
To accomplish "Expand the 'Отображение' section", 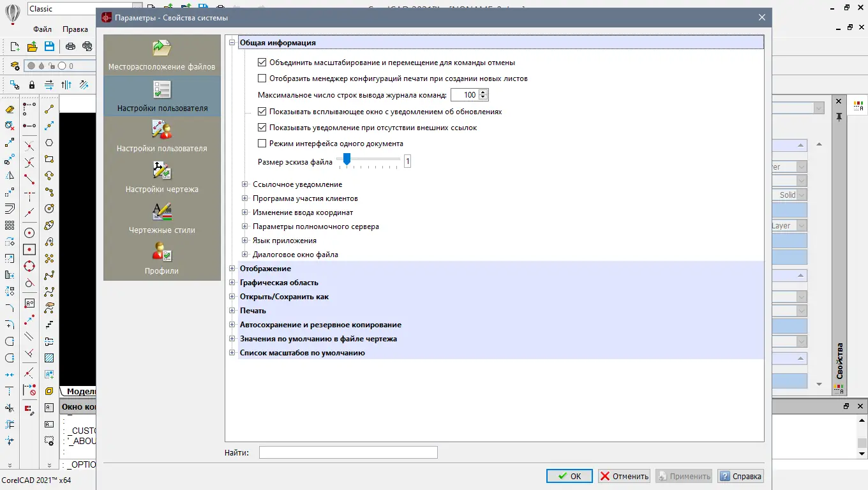I will click(x=232, y=269).
